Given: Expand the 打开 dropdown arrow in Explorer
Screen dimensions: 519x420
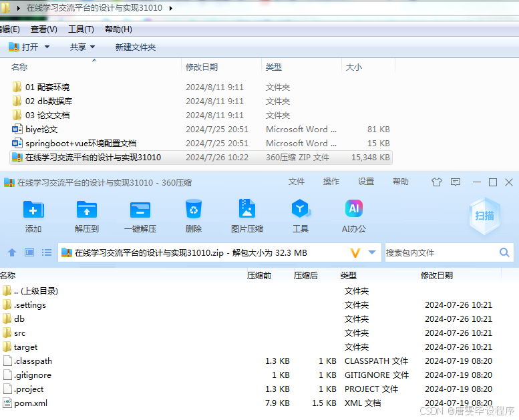Looking at the screenshot, I should click(47, 47).
